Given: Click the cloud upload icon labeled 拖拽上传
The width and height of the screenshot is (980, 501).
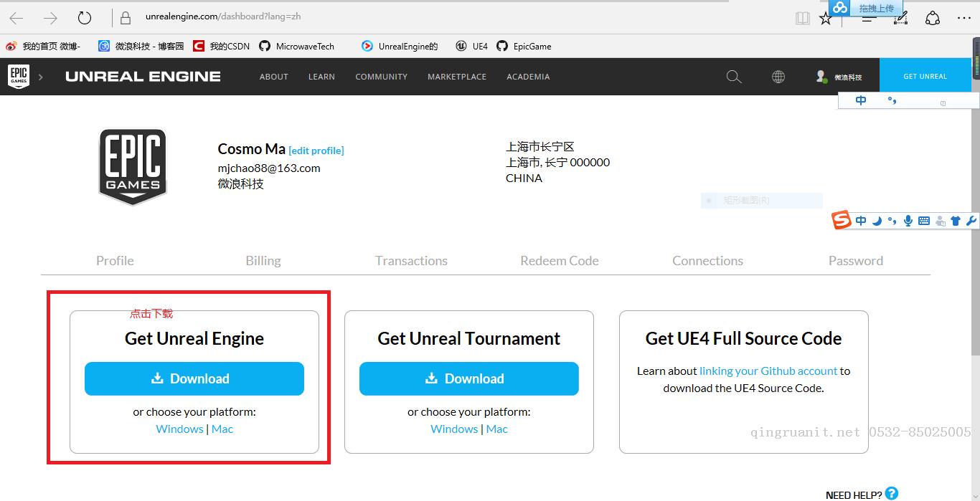Looking at the screenshot, I should 839,7.
